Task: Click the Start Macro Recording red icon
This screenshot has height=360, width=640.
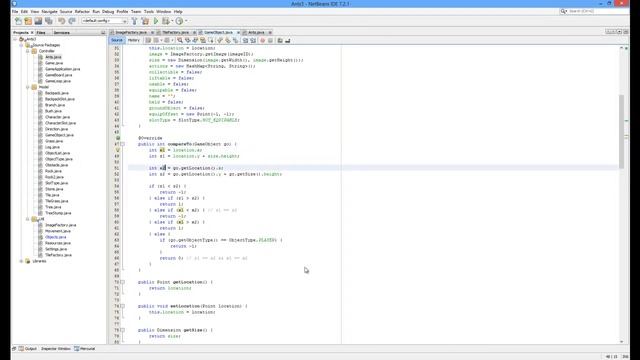Action: 262,40
